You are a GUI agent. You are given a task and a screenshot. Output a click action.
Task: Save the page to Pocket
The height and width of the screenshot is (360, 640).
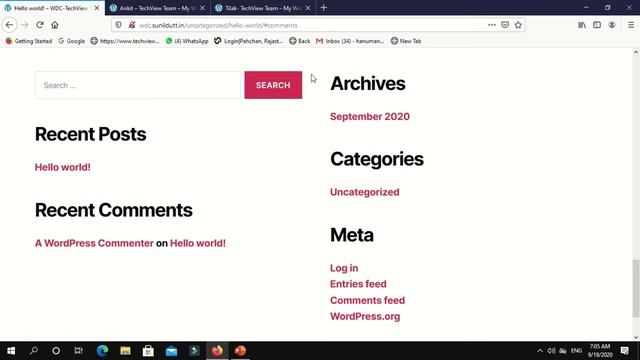[x=505, y=25]
